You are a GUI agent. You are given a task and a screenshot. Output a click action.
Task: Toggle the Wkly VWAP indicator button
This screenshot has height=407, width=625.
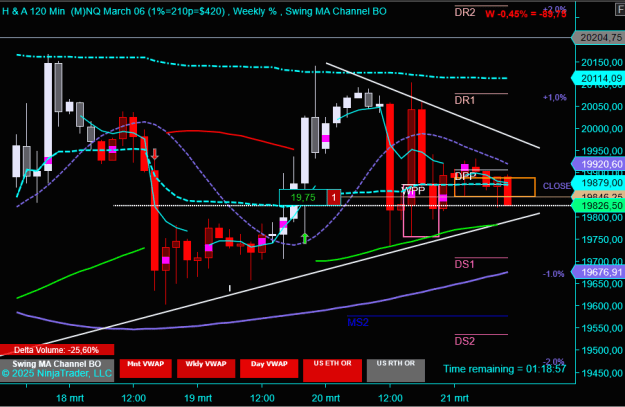coord(206,368)
